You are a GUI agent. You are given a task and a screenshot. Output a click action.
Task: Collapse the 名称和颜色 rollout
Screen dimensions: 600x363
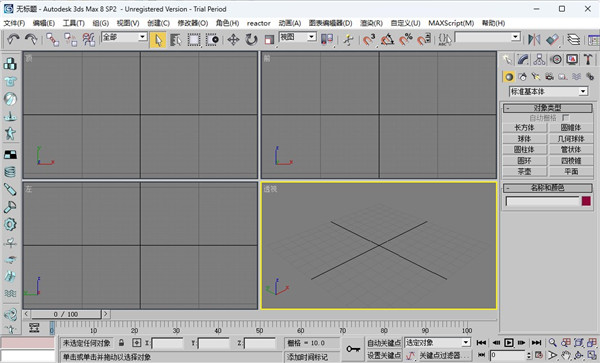[548, 188]
